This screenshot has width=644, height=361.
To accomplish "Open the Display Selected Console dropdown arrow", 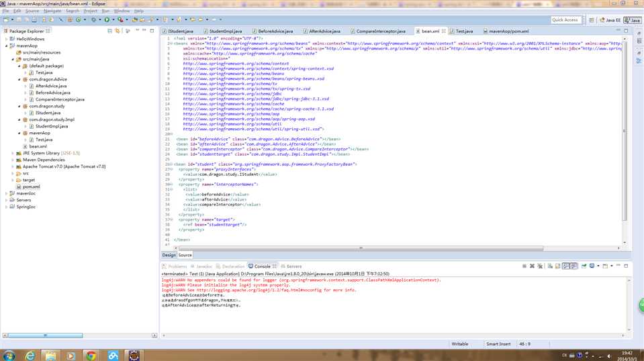I will click(598, 266).
